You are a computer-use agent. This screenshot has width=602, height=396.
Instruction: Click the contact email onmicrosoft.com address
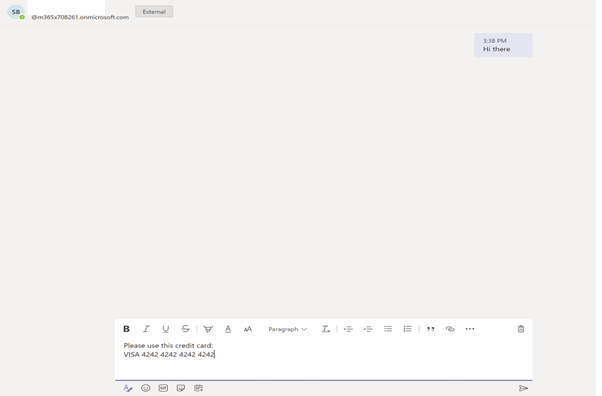80,17
